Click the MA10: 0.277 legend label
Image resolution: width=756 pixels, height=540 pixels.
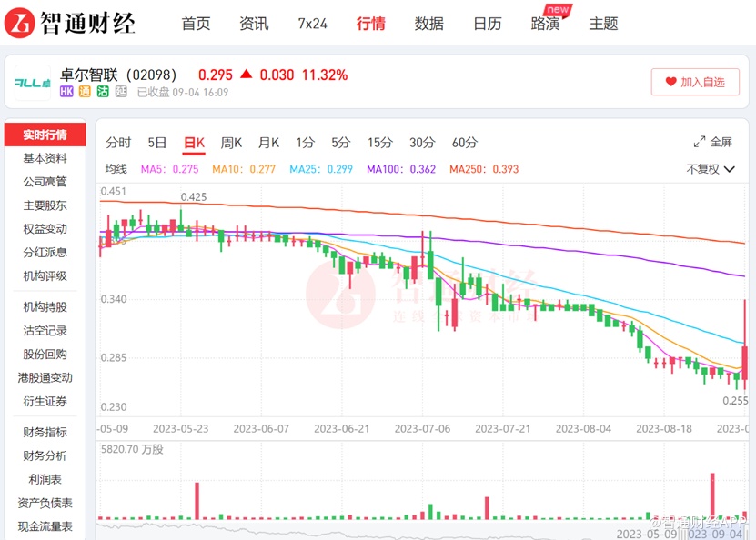[x=244, y=169]
